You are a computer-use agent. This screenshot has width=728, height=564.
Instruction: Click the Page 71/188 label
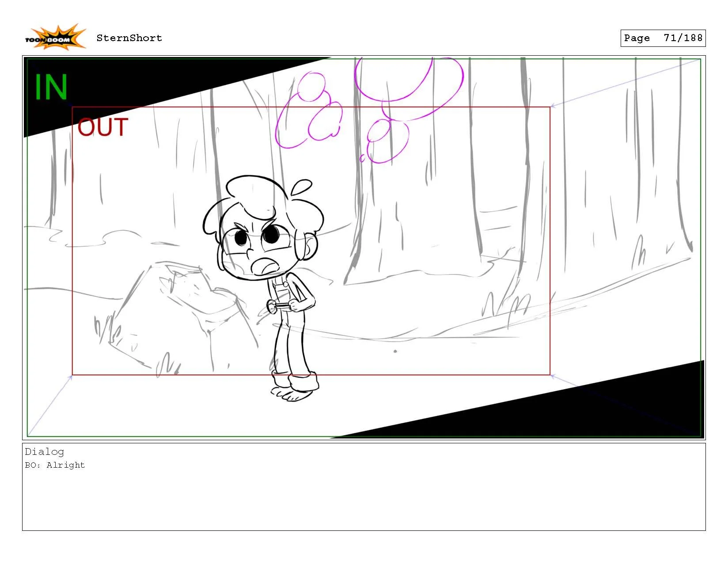663,38
